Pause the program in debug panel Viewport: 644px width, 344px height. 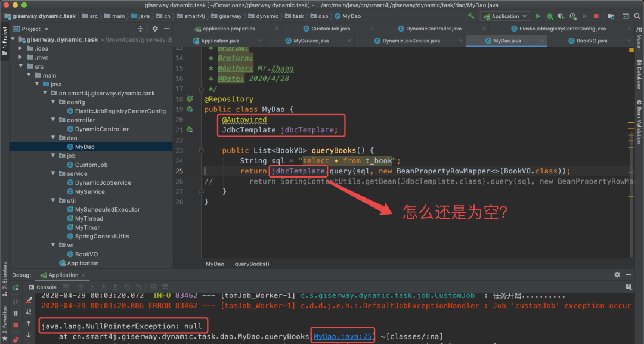16,313
